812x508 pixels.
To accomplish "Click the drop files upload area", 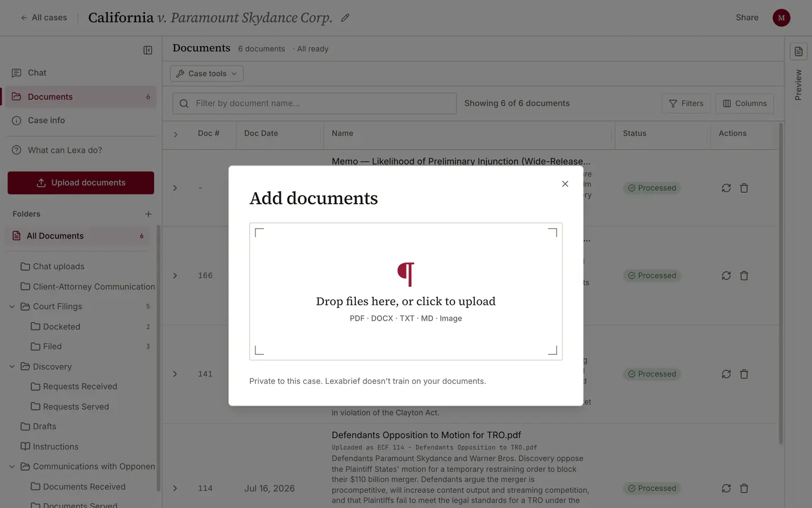I will 406,291.
